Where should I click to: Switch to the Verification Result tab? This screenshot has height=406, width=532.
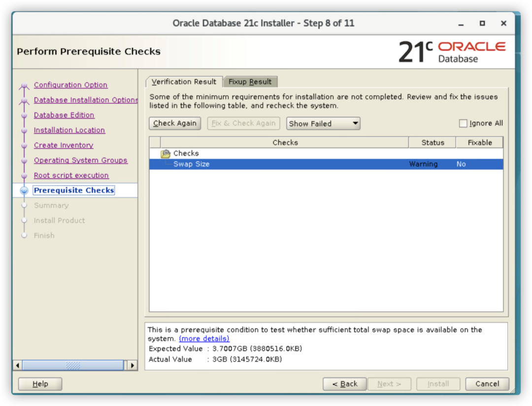pos(184,82)
